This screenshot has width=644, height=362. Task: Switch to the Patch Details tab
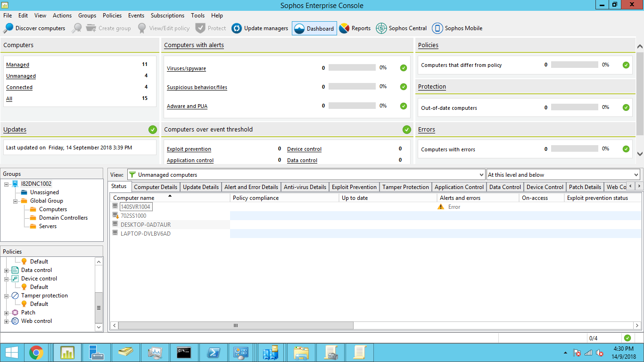[x=585, y=187]
